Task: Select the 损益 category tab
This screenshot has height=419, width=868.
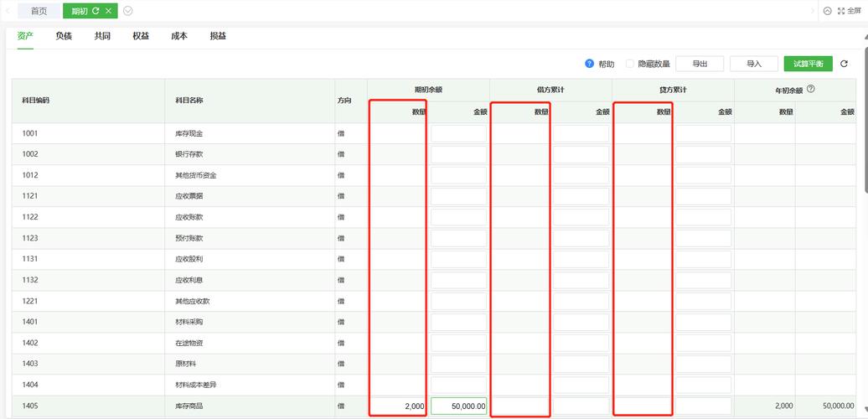Action: coord(218,36)
